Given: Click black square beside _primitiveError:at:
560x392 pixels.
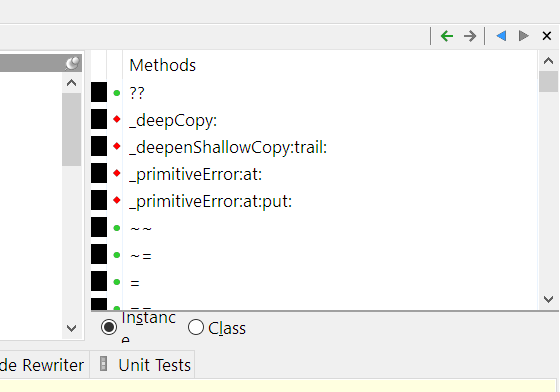Looking at the screenshot, I should pyautogui.click(x=99, y=173).
